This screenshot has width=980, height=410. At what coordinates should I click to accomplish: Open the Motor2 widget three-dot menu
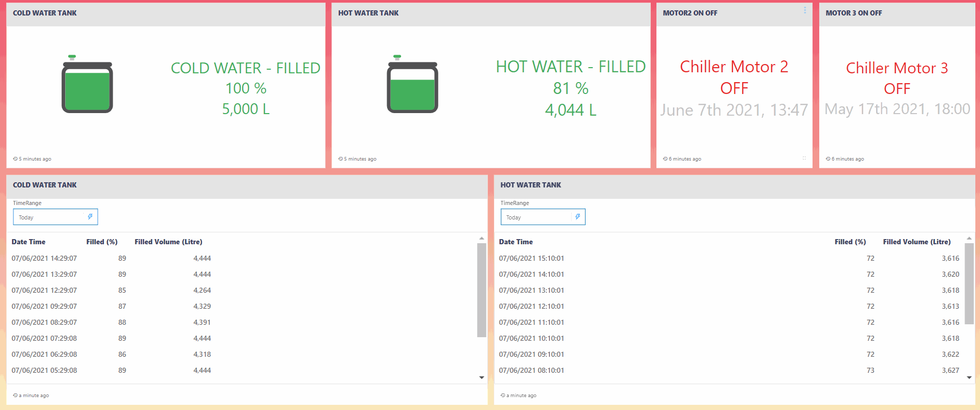point(805,10)
